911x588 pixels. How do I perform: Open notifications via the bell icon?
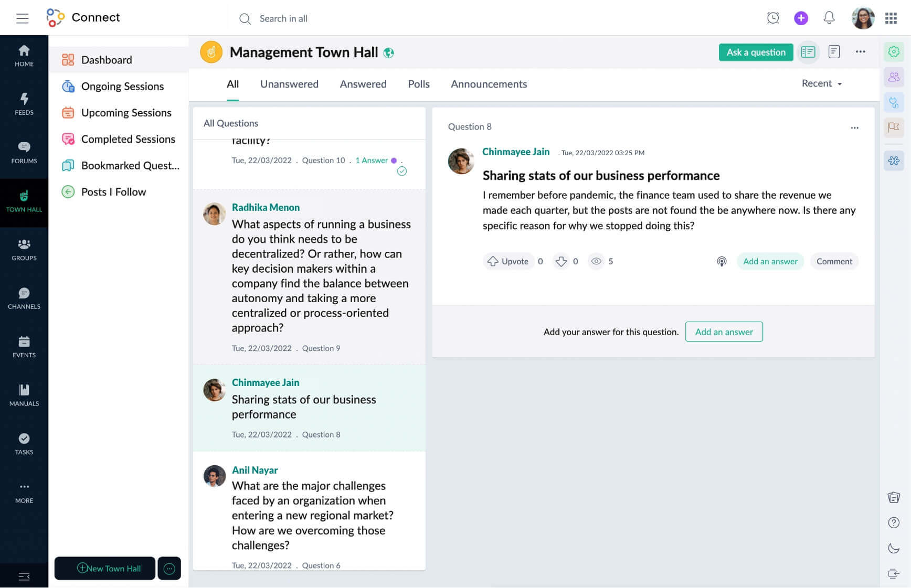[829, 18]
